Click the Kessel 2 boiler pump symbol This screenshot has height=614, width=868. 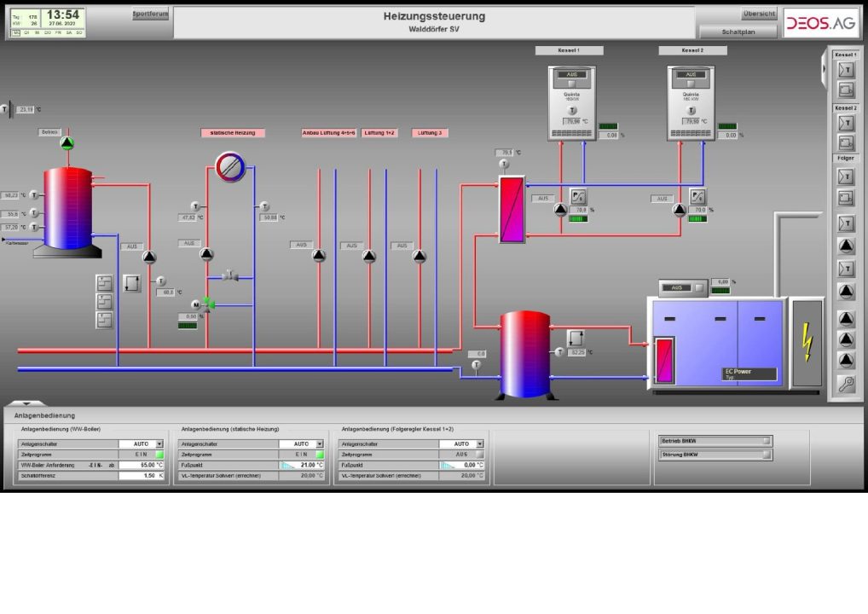pyautogui.click(x=680, y=209)
